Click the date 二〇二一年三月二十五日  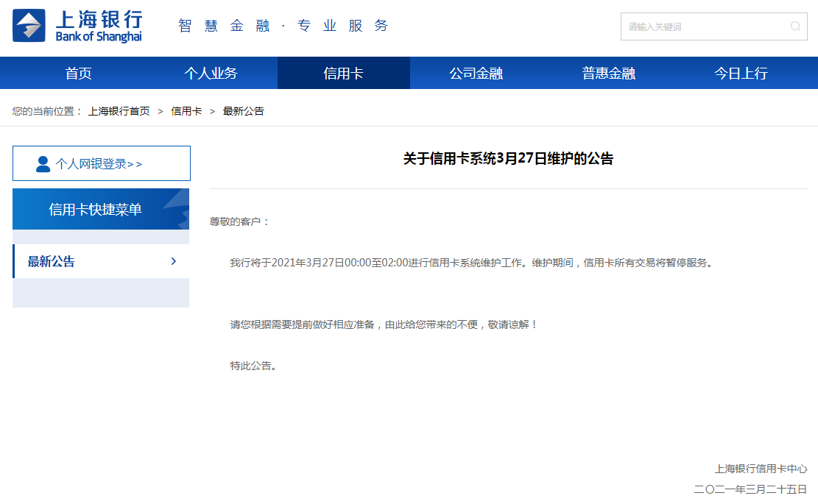pyautogui.click(x=750, y=489)
